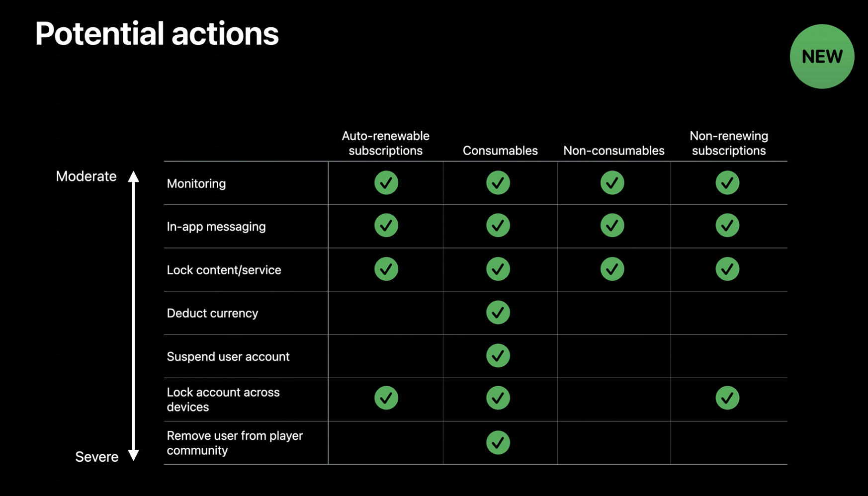
Task: Click the Potential actions slide title
Action: (x=157, y=34)
